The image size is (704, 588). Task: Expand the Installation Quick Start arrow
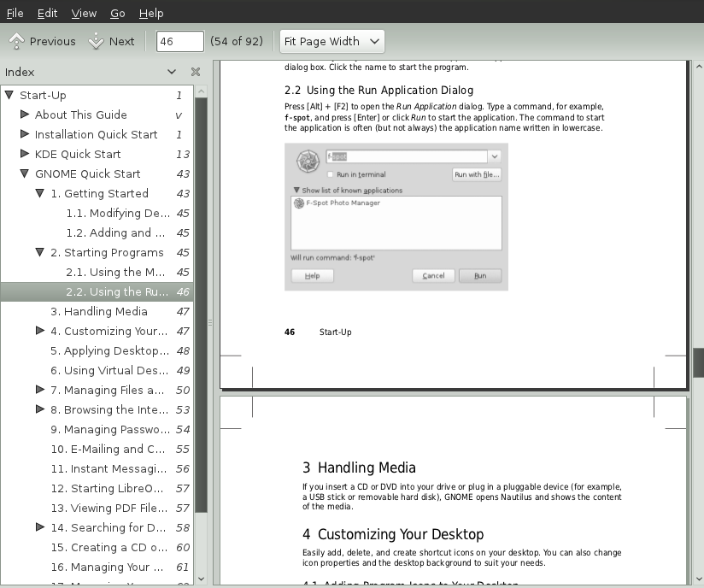25,134
